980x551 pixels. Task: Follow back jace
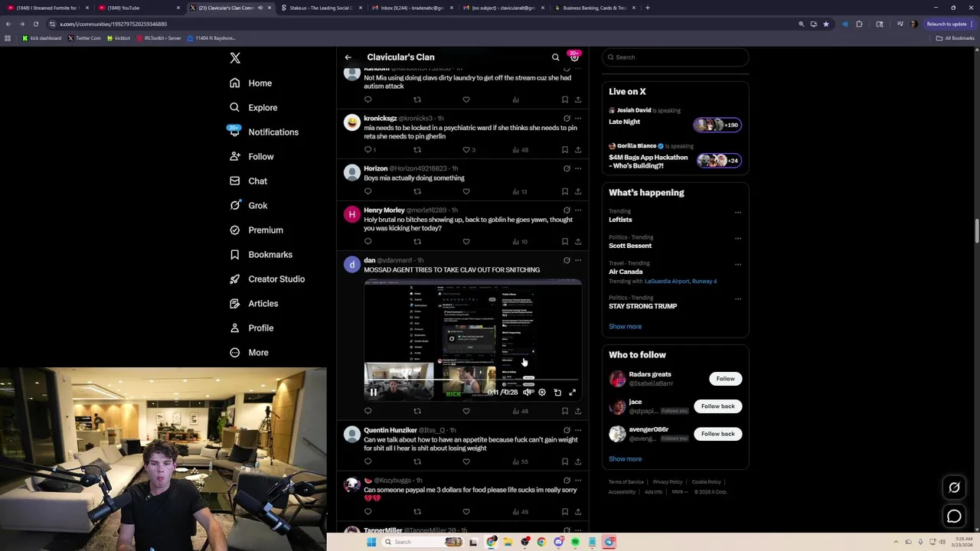coord(717,406)
